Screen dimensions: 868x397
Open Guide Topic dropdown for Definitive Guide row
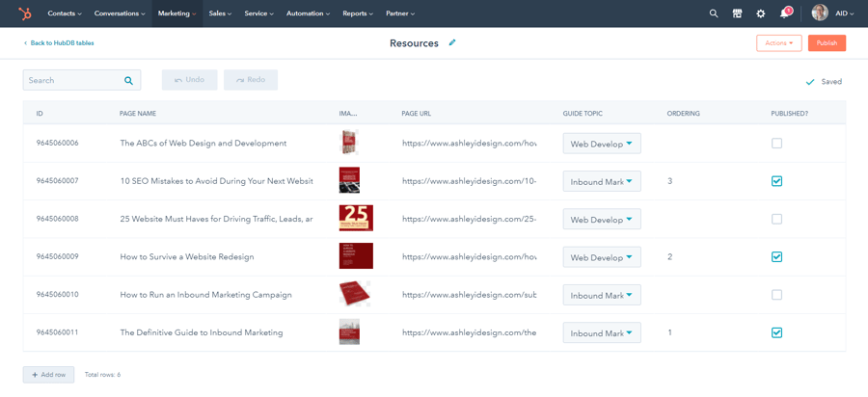602,332
